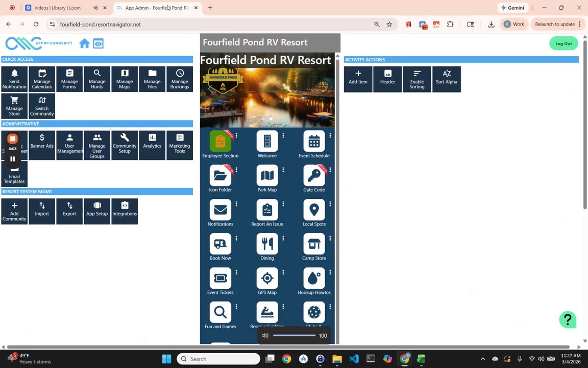The width and height of the screenshot is (588, 368).
Task: Enable Sorting in Activity Actions
Action: click(x=417, y=79)
